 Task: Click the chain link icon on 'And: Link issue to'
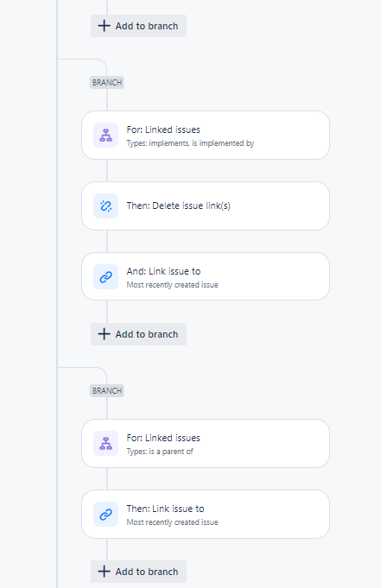(x=106, y=277)
